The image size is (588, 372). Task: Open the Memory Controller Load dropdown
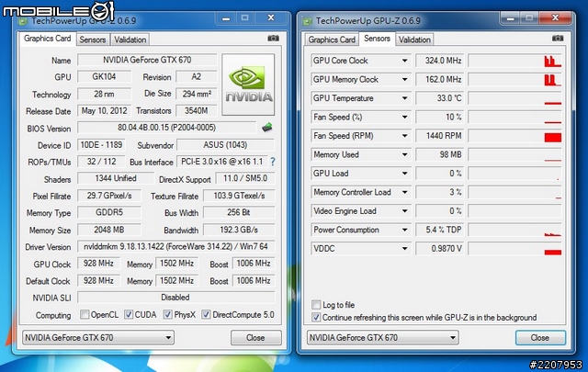(404, 192)
